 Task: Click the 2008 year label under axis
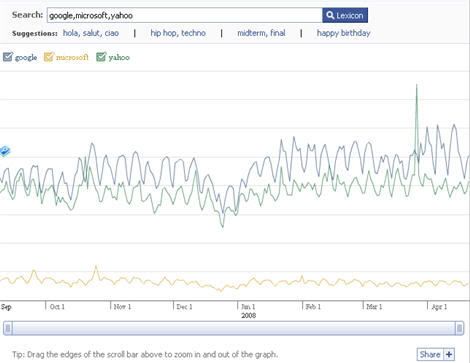[249, 315]
